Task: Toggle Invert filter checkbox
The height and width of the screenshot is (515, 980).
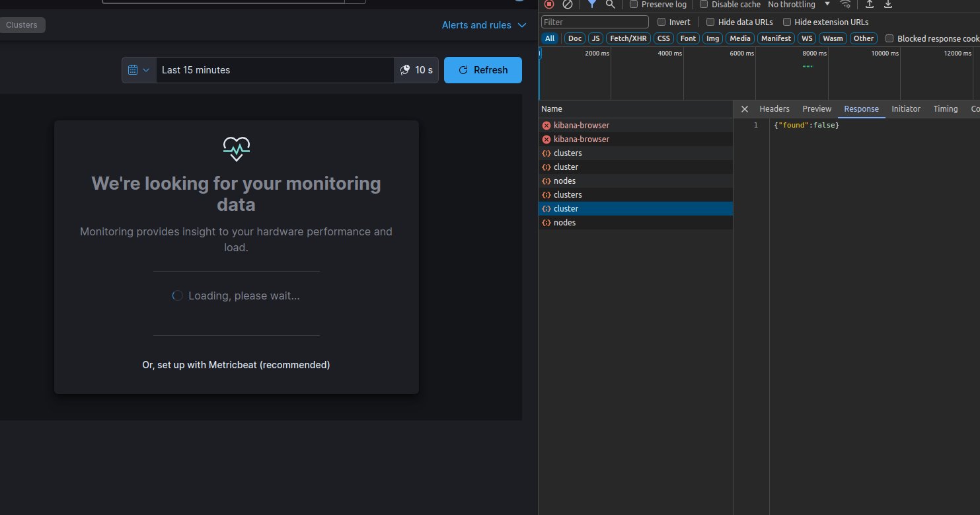Action: coord(661,22)
